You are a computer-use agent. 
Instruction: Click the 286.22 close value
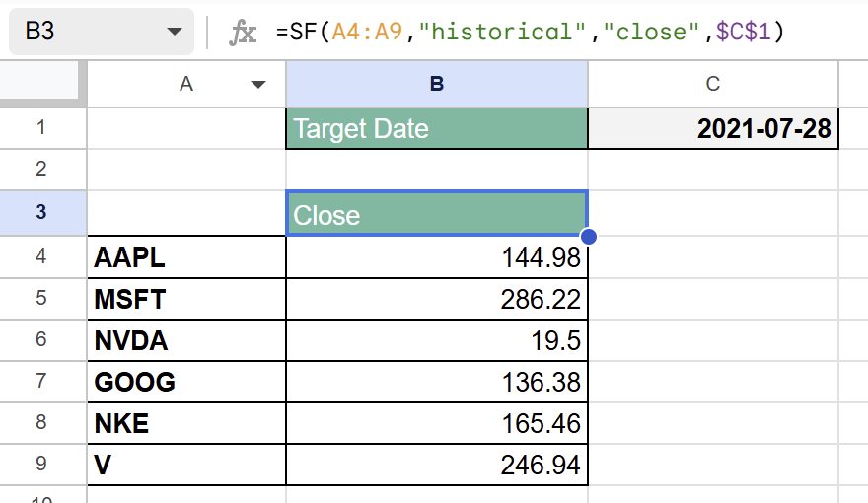tap(437, 299)
